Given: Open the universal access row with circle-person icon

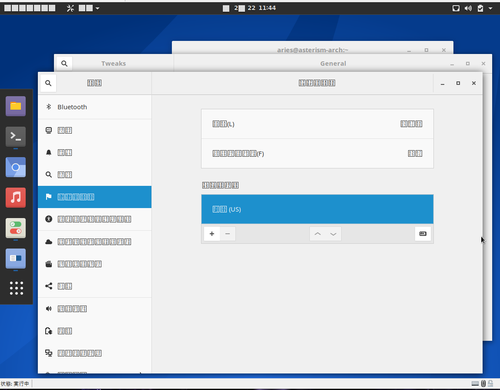Looking at the screenshot, I should [95, 219].
